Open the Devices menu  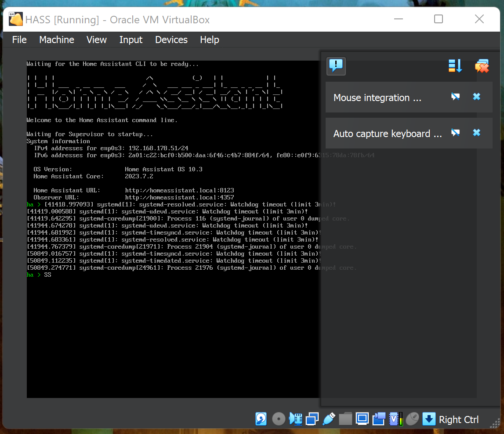(x=171, y=40)
